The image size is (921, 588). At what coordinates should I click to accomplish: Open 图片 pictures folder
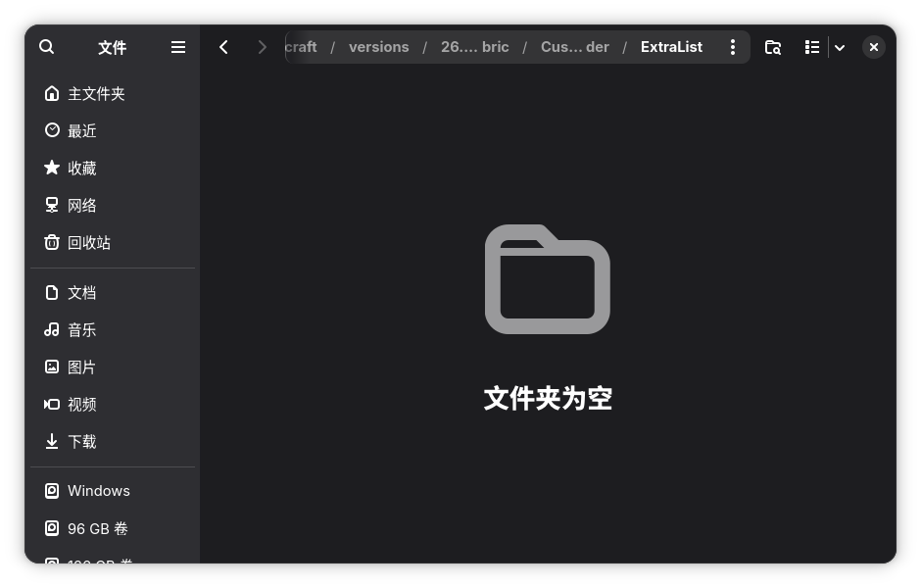pyautogui.click(x=113, y=367)
